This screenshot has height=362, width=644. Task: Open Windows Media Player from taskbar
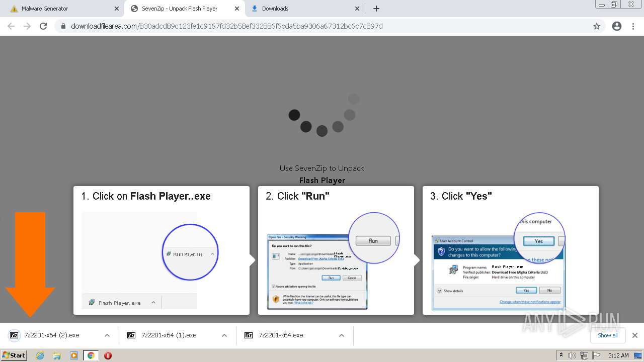click(x=74, y=355)
